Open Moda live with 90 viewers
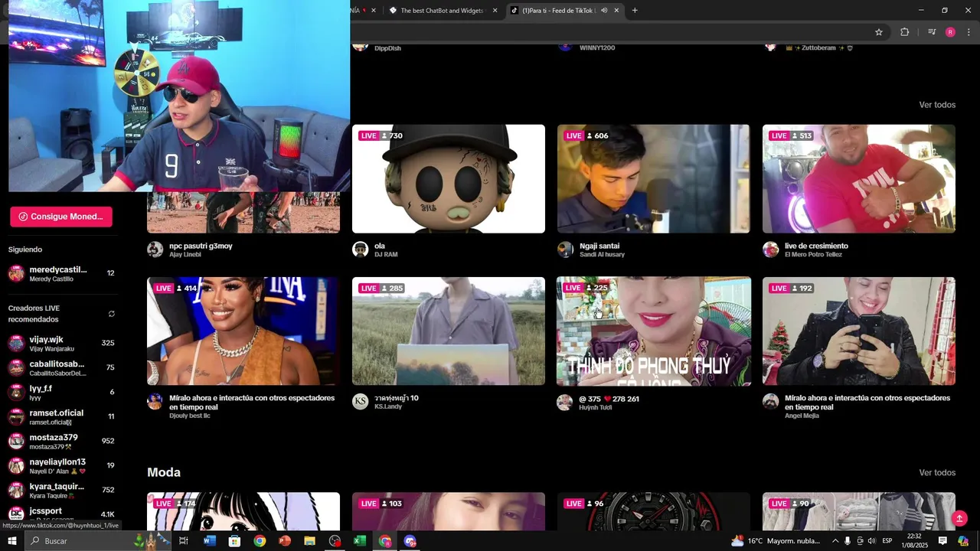 pyautogui.click(x=859, y=511)
